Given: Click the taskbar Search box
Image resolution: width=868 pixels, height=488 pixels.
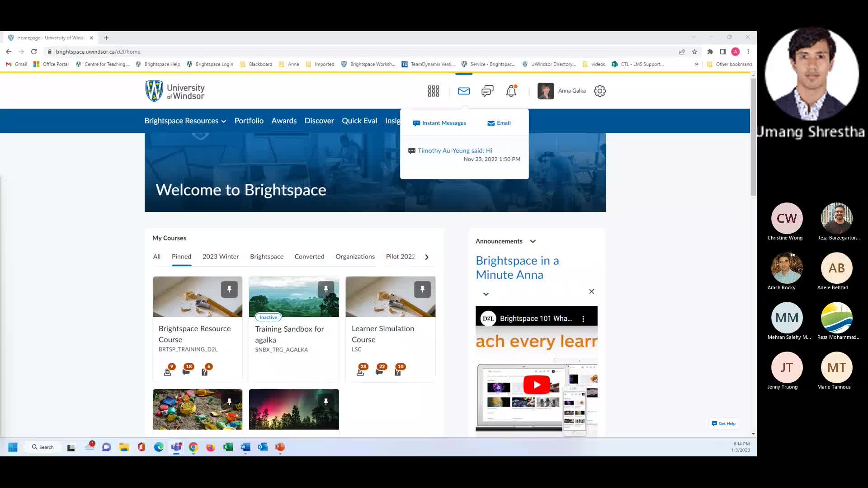Looking at the screenshot, I should 43,447.
